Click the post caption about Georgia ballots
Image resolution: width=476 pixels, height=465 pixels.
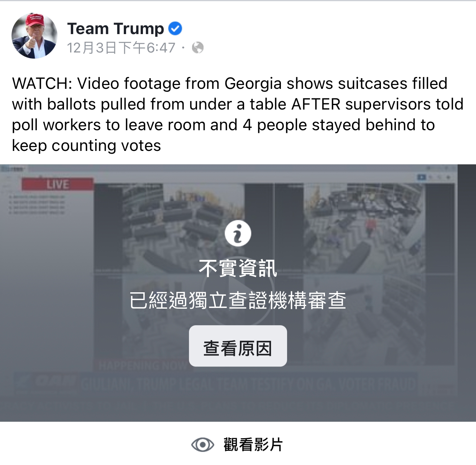[x=238, y=114]
